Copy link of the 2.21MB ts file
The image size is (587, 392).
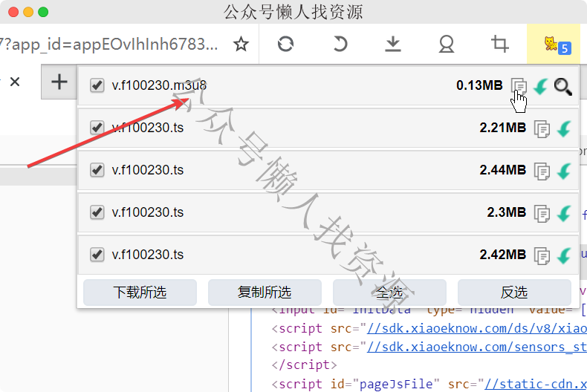[x=542, y=129]
